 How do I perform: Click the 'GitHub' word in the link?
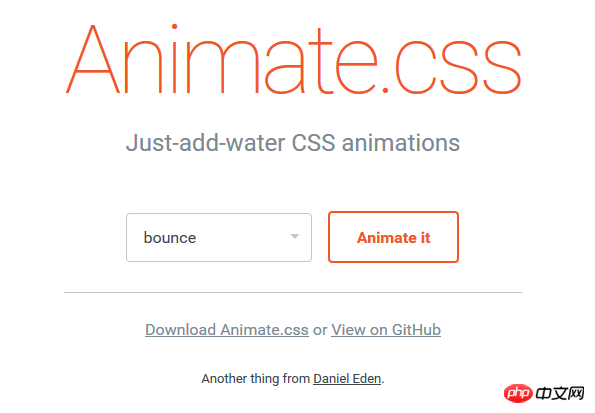[416, 329]
